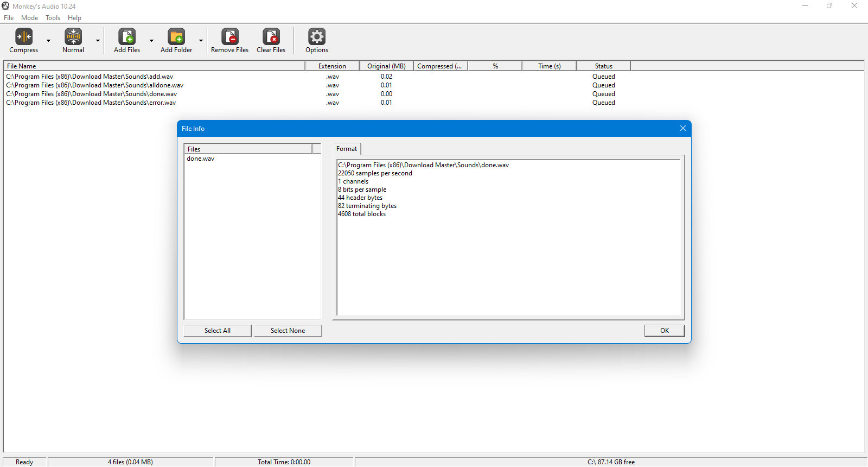Click the Select None button

coord(288,331)
